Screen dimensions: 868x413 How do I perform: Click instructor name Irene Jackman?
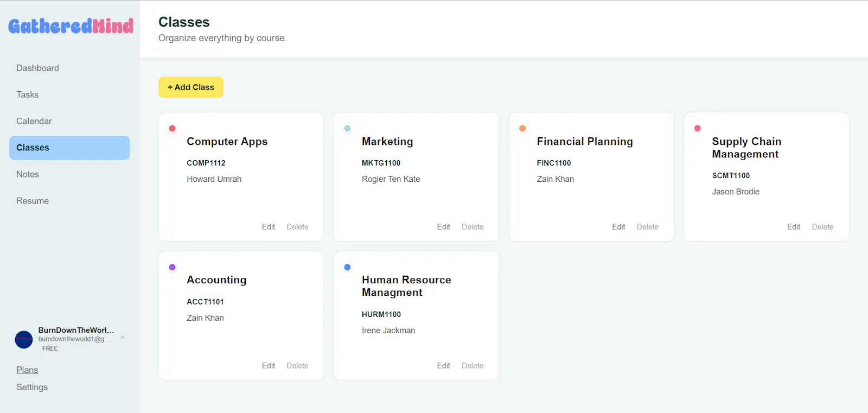tap(388, 331)
